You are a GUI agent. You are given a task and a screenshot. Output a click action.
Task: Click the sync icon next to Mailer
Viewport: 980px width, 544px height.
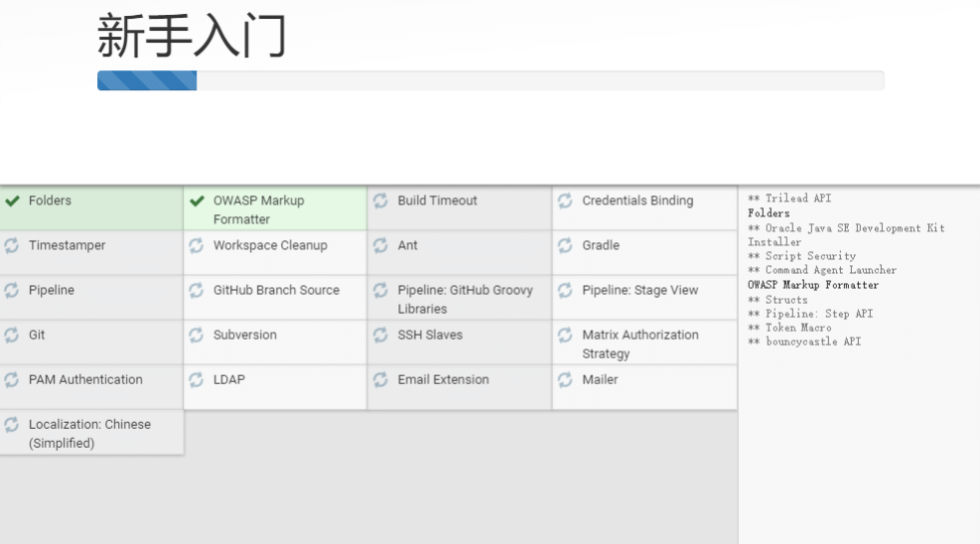[x=565, y=379]
